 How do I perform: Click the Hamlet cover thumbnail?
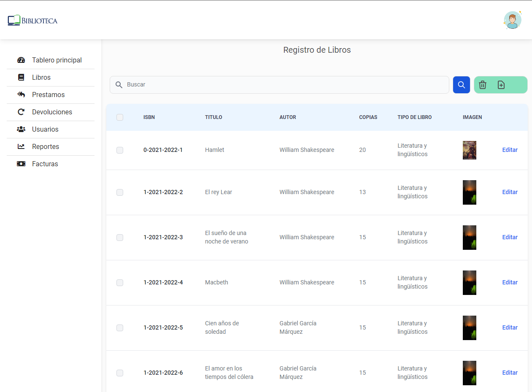click(469, 150)
